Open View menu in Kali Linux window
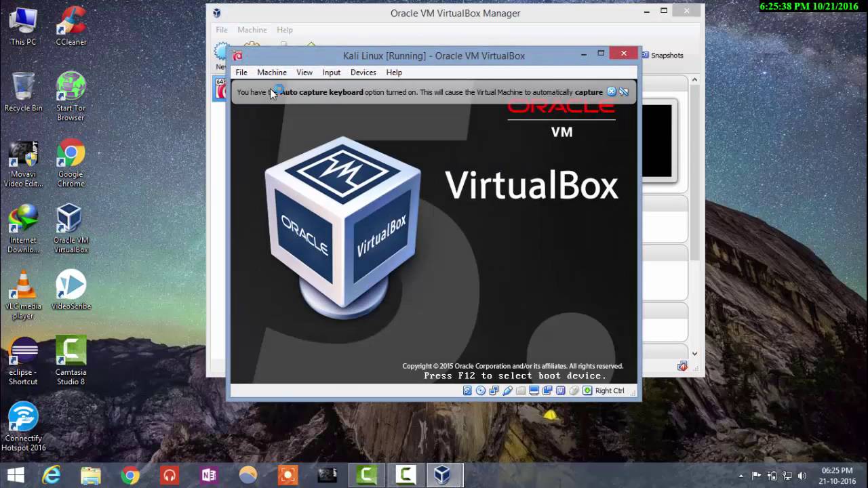868x488 pixels. (304, 73)
